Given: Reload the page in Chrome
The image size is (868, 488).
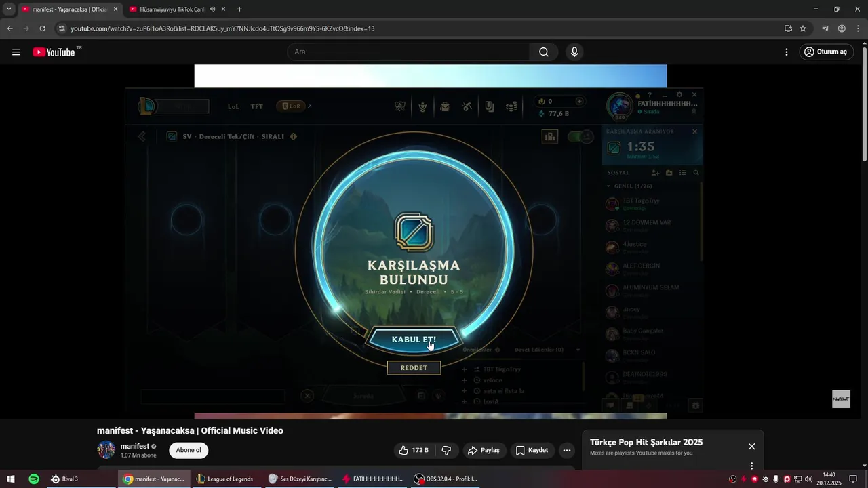Looking at the screenshot, I should pyautogui.click(x=42, y=28).
